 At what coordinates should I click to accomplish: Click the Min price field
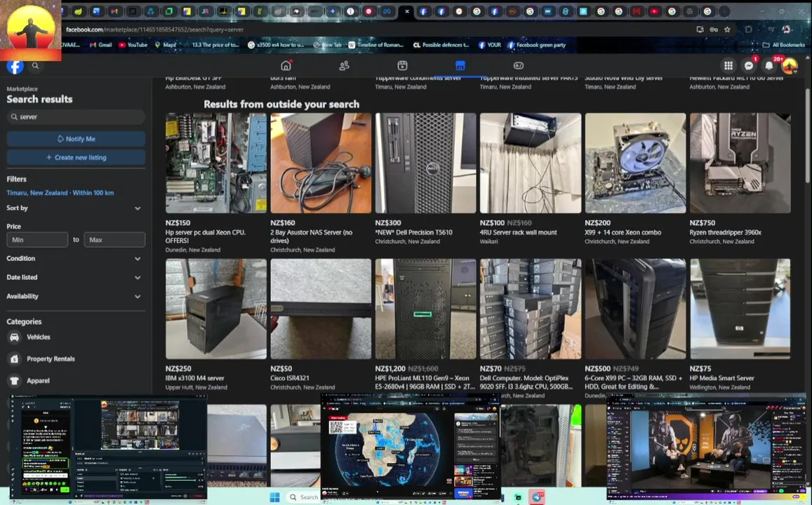37,240
